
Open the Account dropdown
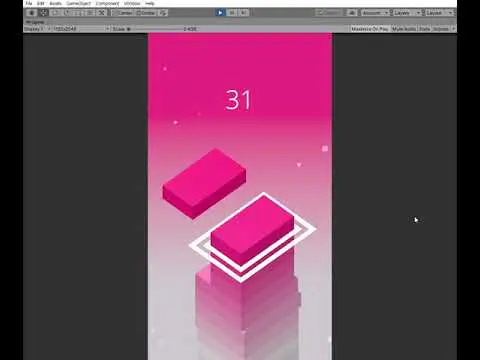(x=374, y=13)
